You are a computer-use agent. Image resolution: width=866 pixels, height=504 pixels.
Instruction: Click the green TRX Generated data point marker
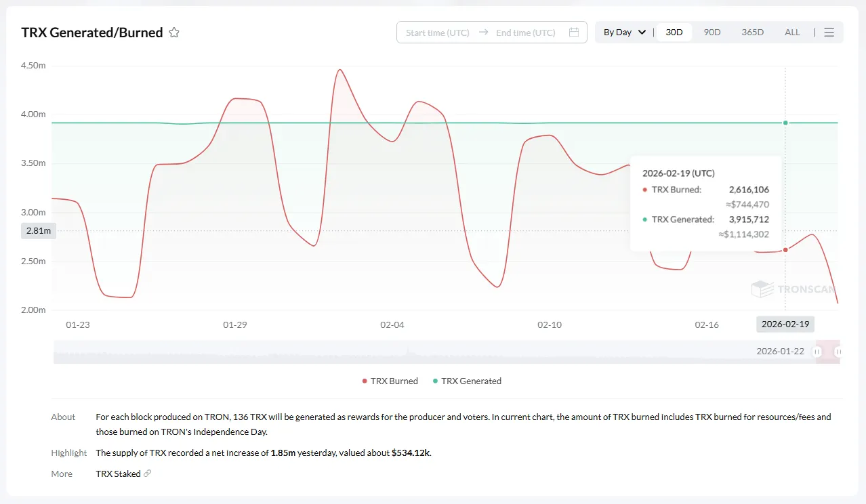tap(785, 123)
